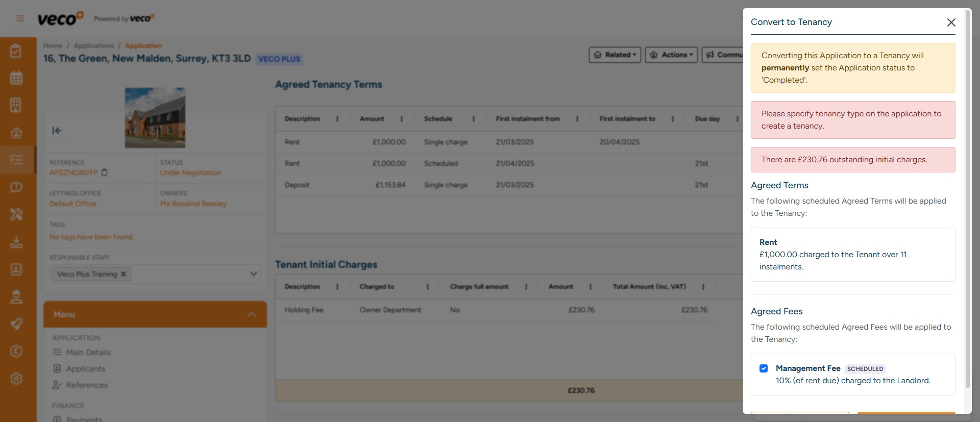Open the person user icon in sidebar

(x=16, y=296)
